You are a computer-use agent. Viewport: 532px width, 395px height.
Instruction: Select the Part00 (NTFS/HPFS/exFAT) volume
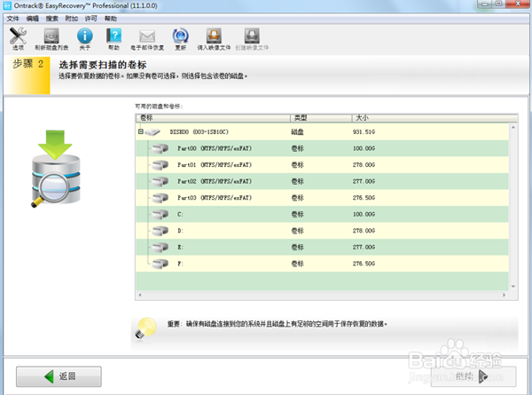322,148
